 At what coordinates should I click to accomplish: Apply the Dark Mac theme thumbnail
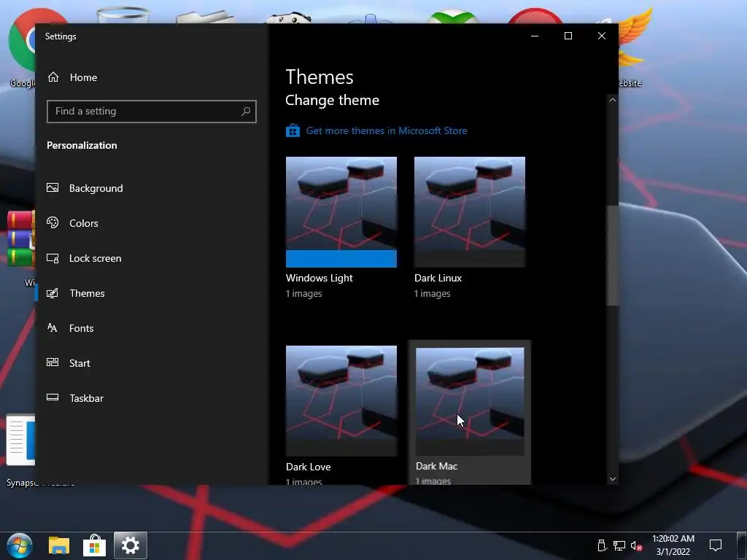click(470, 401)
